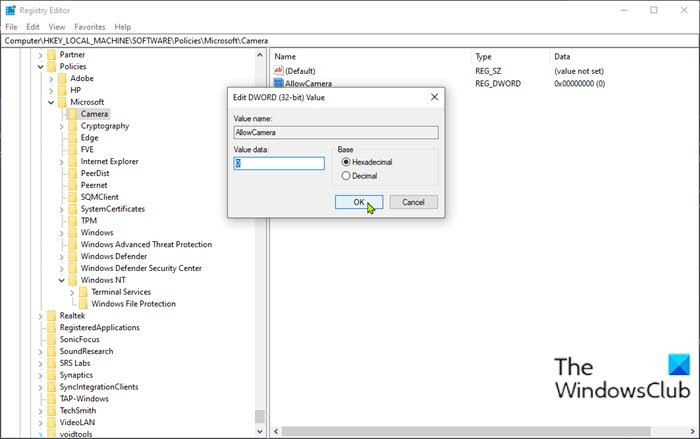Viewport: 700px width, 439px height.
Task: Click the Partner folder icon
Action: 52,54
